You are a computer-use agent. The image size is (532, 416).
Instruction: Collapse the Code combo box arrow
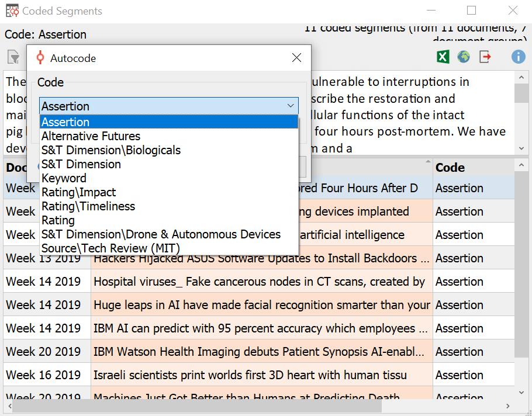(291, 106)
